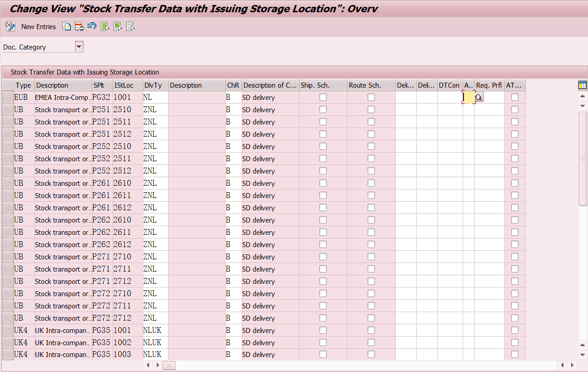Click the Delete row icon
Screen dimensions: 588x372
coord(80,26)
